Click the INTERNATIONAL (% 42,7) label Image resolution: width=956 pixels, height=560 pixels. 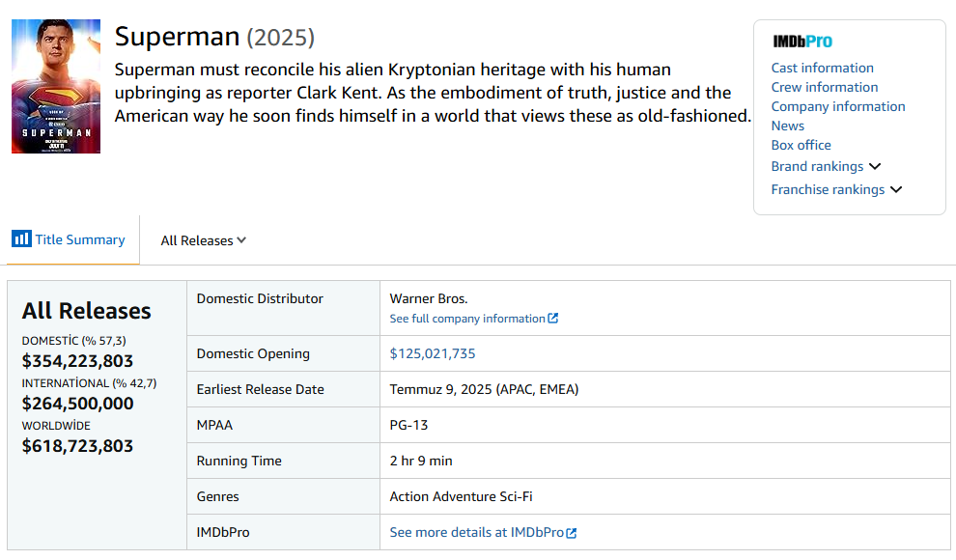[89, 383]
